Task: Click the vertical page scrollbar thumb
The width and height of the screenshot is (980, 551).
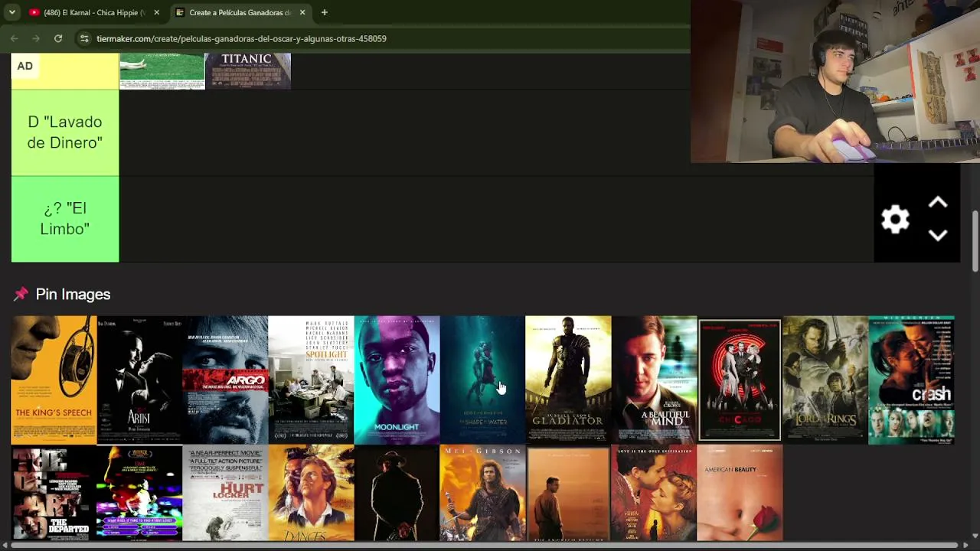Action: pos(975,241)
